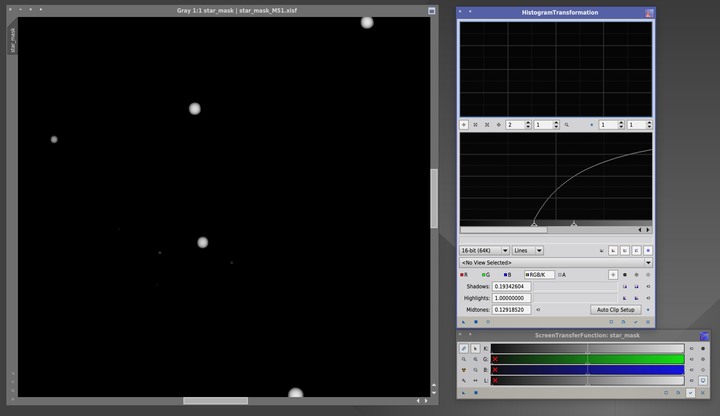Click the green G channel stretch slider
Image resolution: width=720 pixels, height=416 pixels.
coord(587,359)
